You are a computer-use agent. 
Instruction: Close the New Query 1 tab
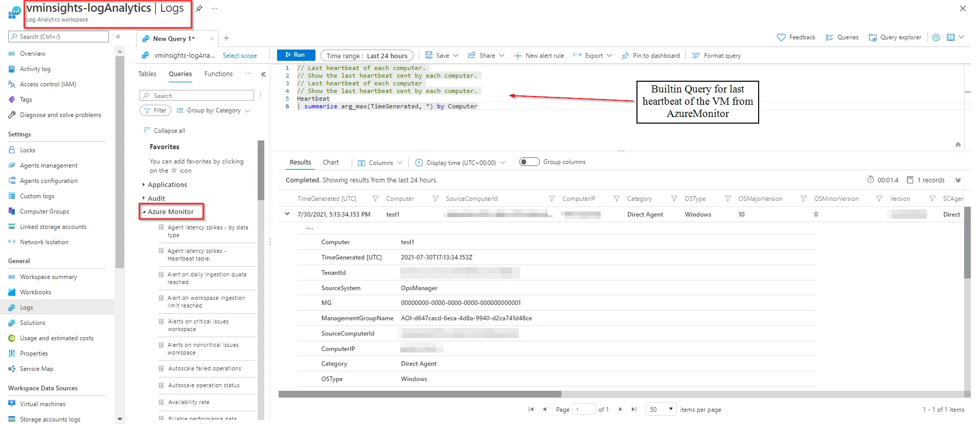click(x=212, y=39)
